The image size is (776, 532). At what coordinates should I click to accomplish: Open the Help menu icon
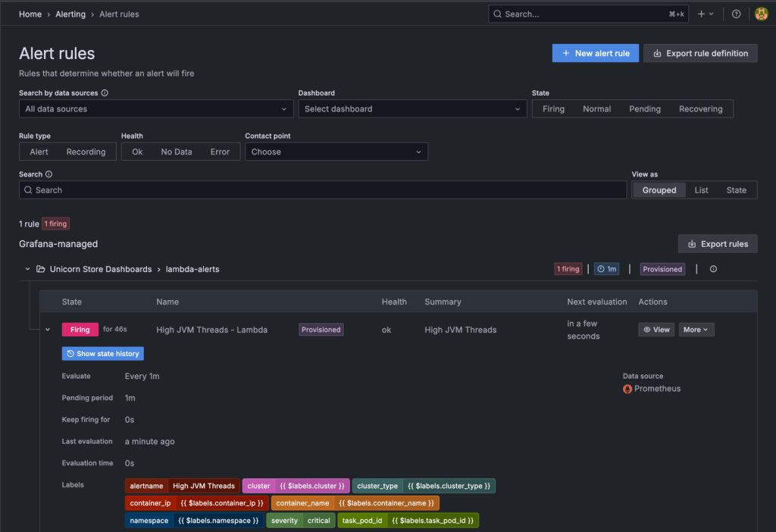pyautogui.click(x=735, y=14)
